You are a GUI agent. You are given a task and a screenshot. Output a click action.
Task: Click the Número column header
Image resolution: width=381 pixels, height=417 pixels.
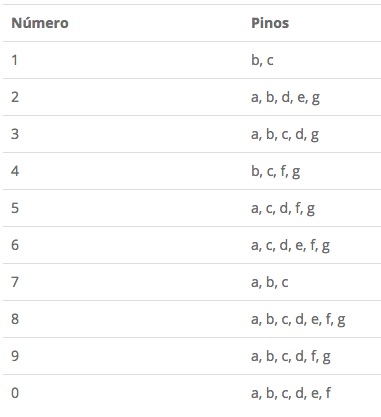click(40, 23)
